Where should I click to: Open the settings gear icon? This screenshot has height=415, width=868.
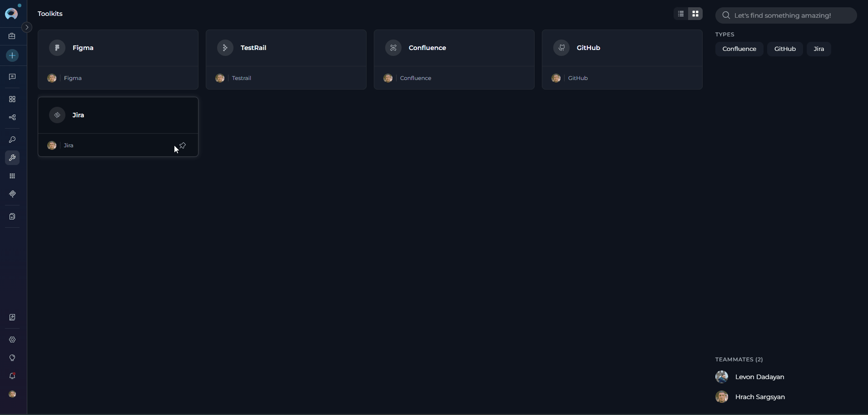point(12,340)
